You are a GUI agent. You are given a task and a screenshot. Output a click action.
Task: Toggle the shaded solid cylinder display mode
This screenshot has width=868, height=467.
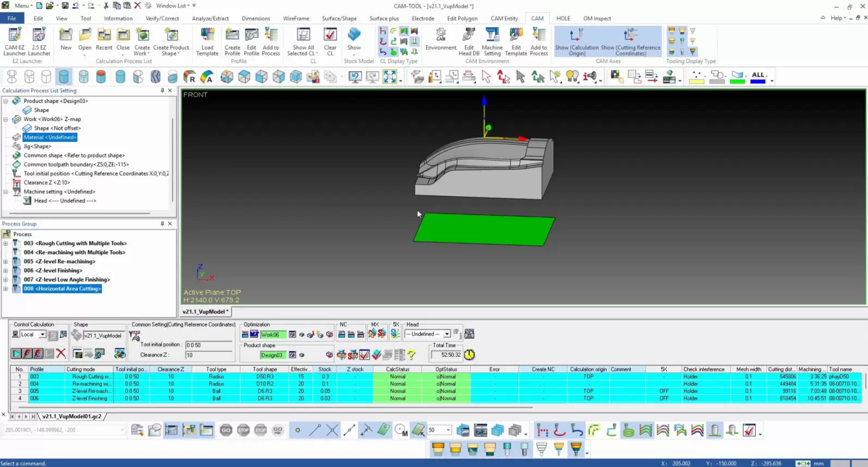64,77
